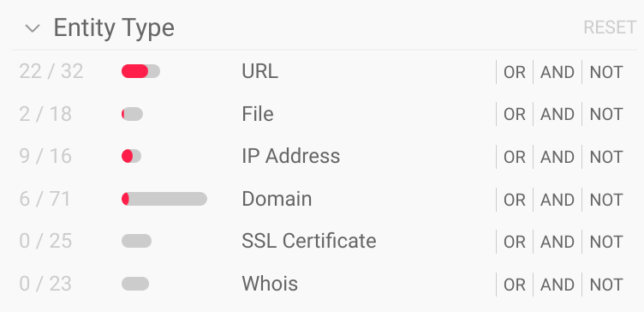Toggle AND filter for IP Address
This screenshot has height=312, width=644.
click(x=558, y=157)
